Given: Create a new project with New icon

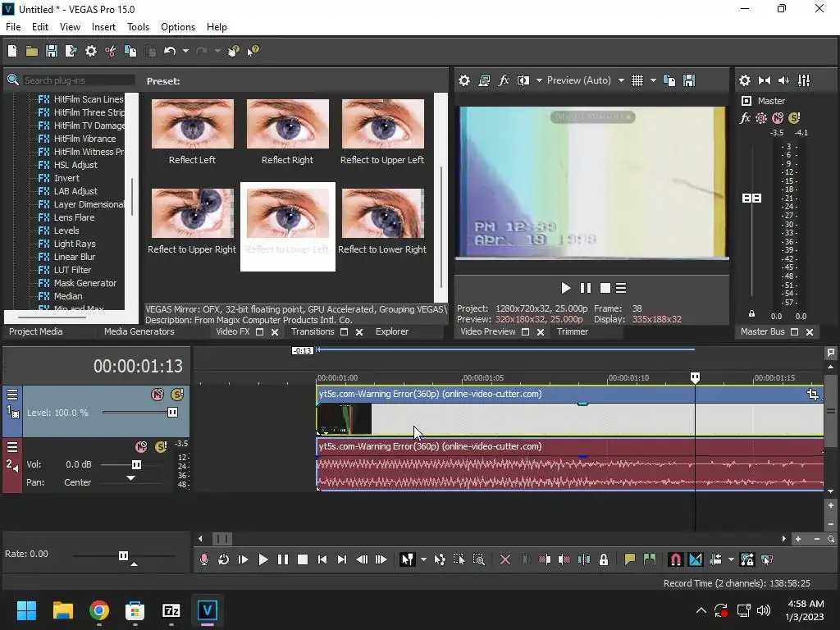Looking at the screenshot, I should [x=12, y=51].
